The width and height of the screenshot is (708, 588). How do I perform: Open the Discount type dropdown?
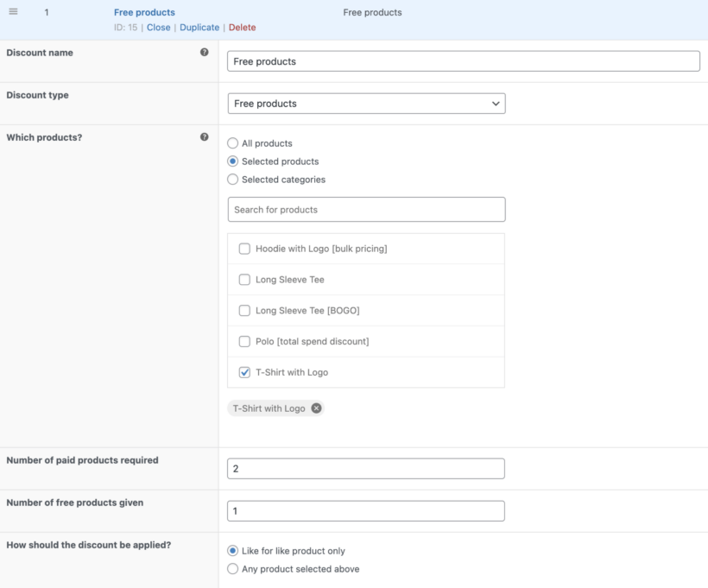tap(366, 103)
